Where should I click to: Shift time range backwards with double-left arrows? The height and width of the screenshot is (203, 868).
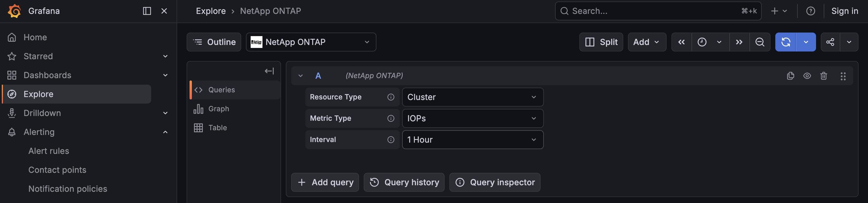pos(681,42)
